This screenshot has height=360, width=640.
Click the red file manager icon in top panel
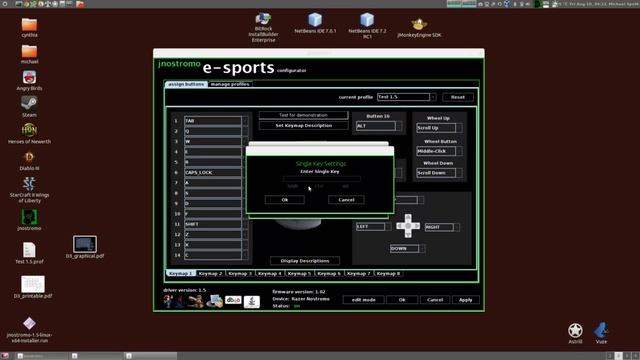(80, 4)
